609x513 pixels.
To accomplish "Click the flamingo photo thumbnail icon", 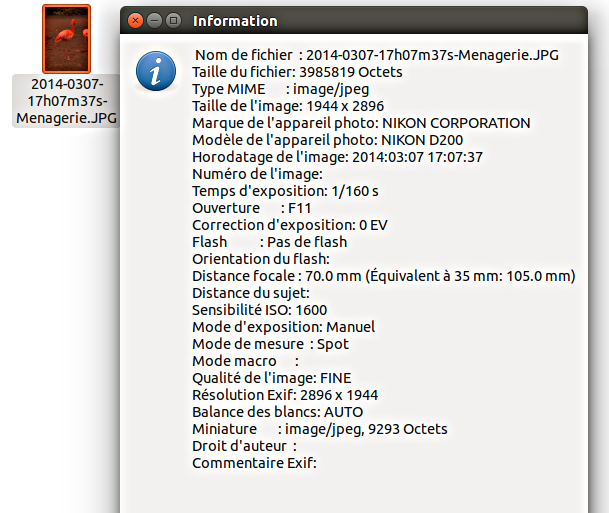I will (x=66, y=38).
